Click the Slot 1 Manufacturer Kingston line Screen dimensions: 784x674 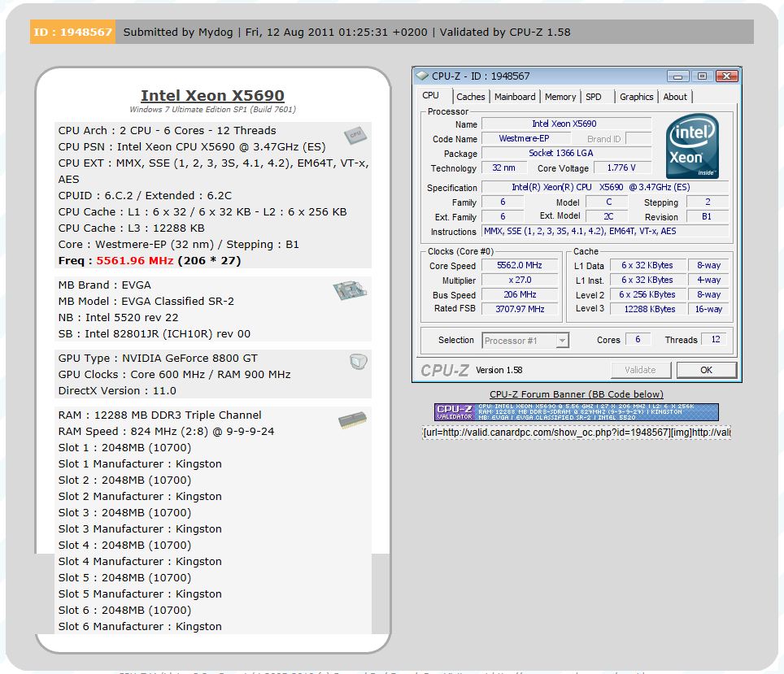tap(140, 463)
